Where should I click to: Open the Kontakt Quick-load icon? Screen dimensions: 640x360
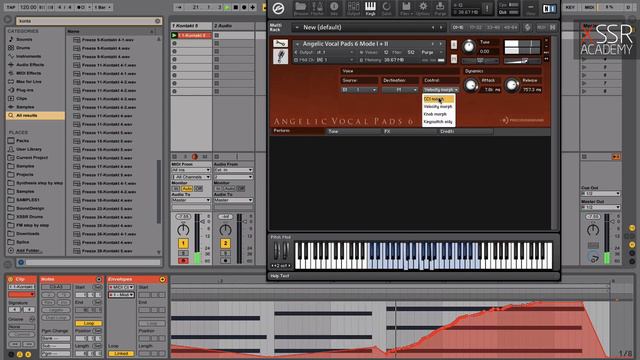387,8
